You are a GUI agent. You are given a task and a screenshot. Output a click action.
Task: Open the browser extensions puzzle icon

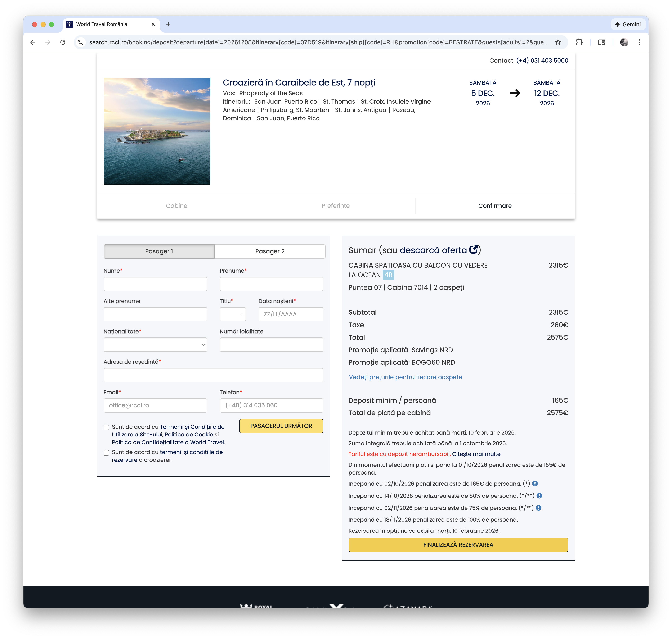click(579, 42)
